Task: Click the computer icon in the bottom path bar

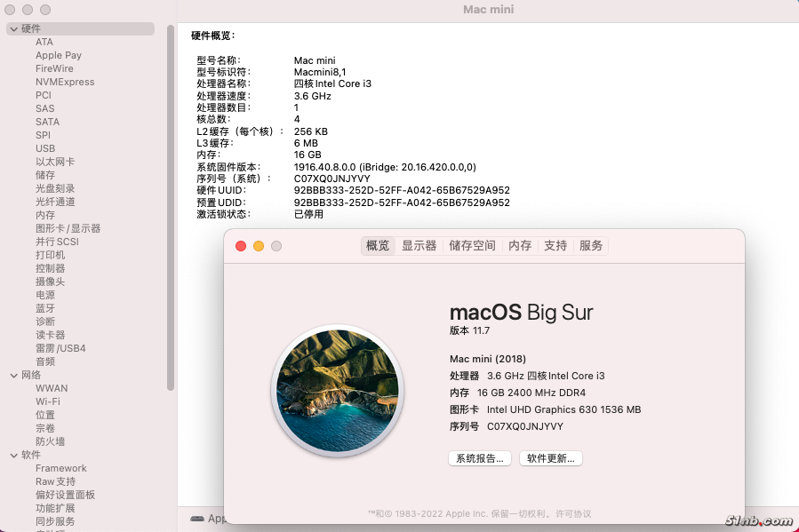Action: coord(197,519)
